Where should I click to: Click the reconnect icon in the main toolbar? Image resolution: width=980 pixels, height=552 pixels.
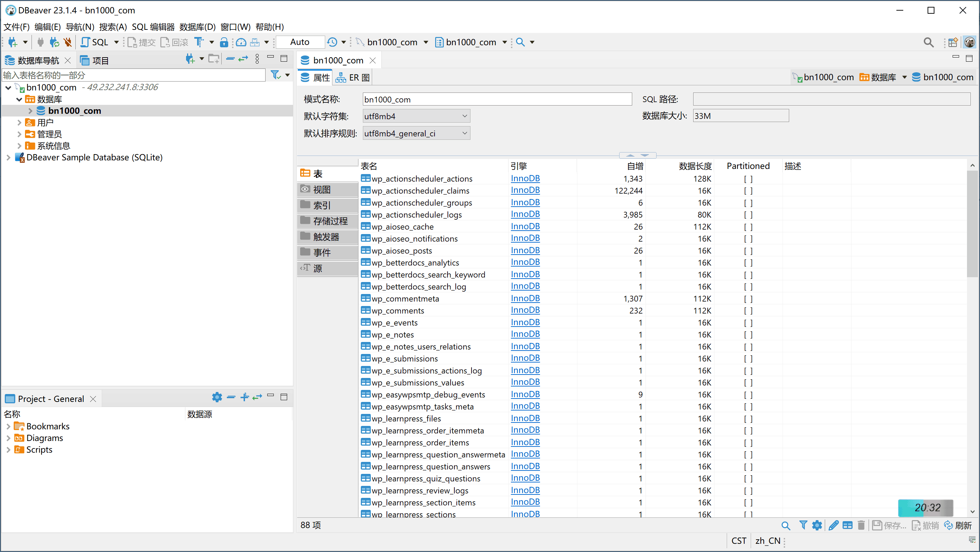54,42
